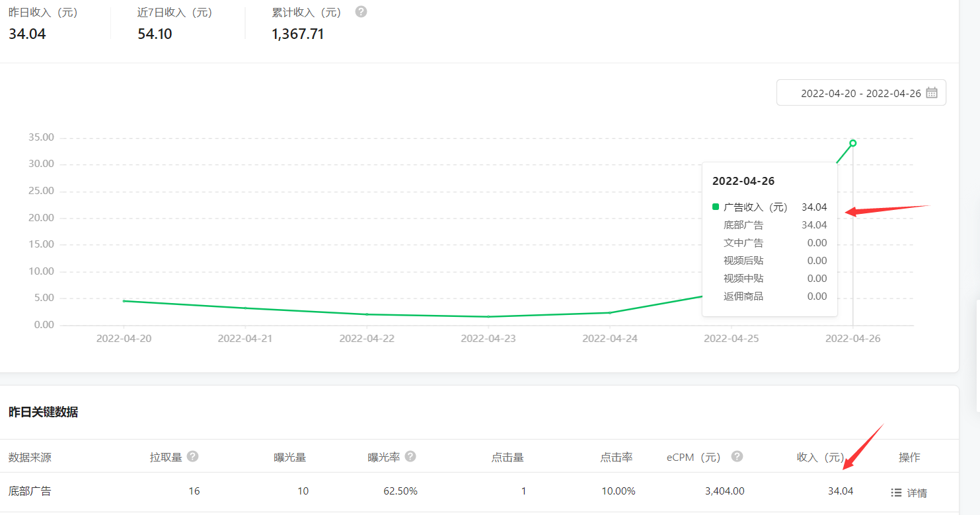Click the 2022-04-21 x-axis label
The width and height of the screenshot is (980, 515).
point(245,338)
